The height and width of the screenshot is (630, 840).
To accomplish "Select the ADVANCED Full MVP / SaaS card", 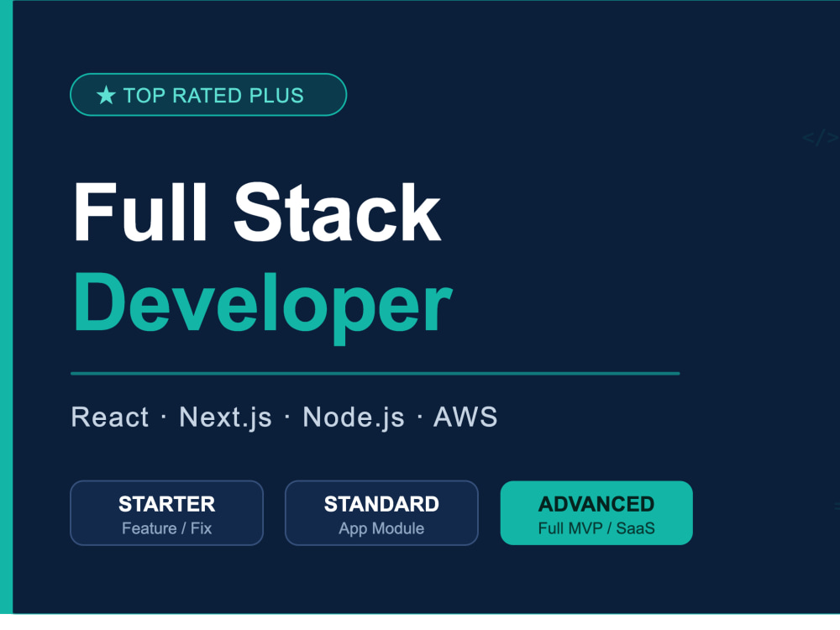I will [596, 513].
